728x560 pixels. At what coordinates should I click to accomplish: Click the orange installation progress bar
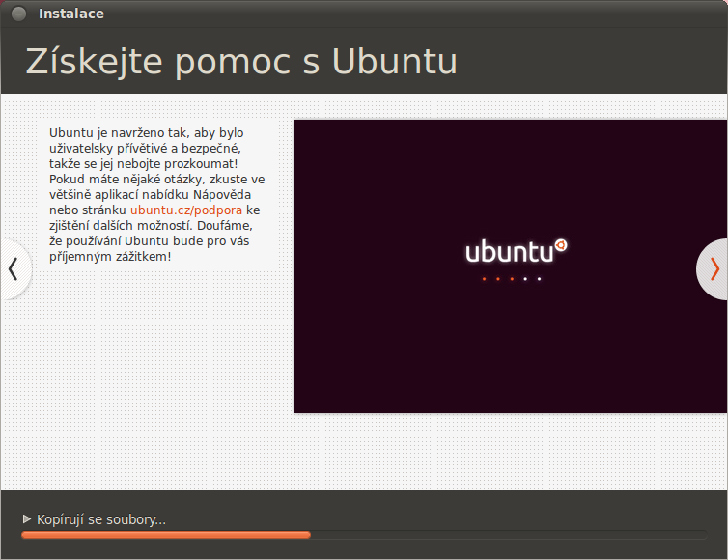coord(364,535)
